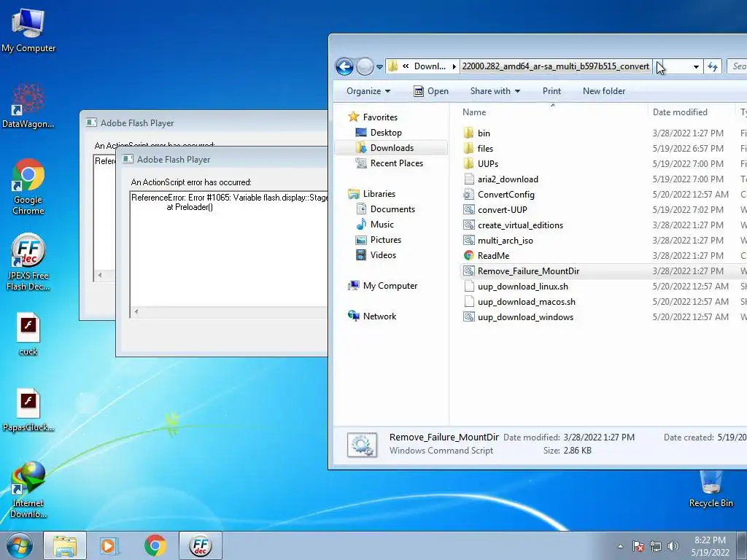Open Documents library in navigation pane

pos(392,209)
